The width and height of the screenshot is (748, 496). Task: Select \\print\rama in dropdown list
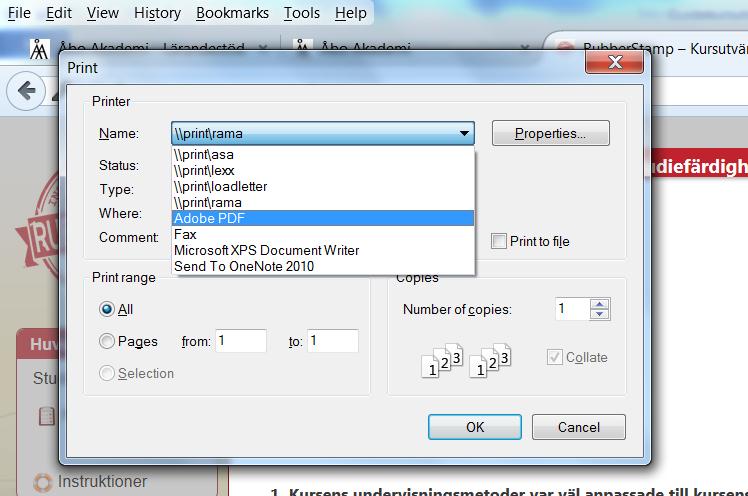[323, 202]
